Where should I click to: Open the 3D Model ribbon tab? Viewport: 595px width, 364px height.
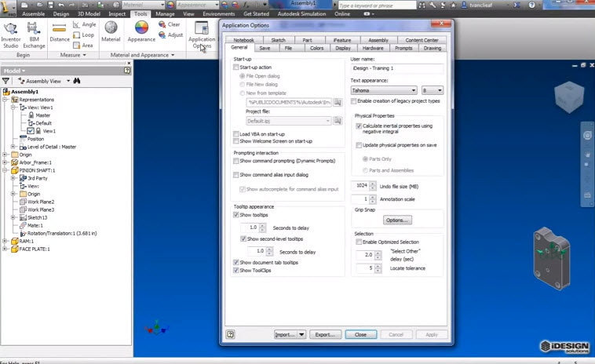pyautogui.click(x=89, y=13)
